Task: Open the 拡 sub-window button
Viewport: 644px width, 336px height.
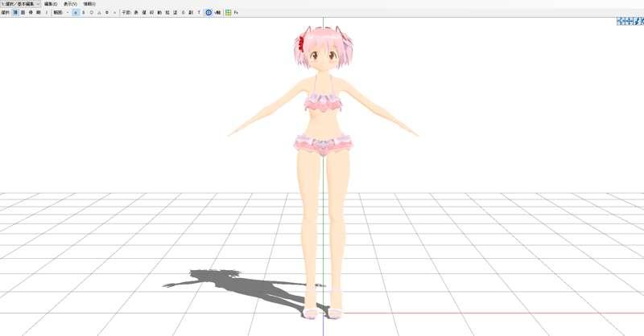Action: 167,12
